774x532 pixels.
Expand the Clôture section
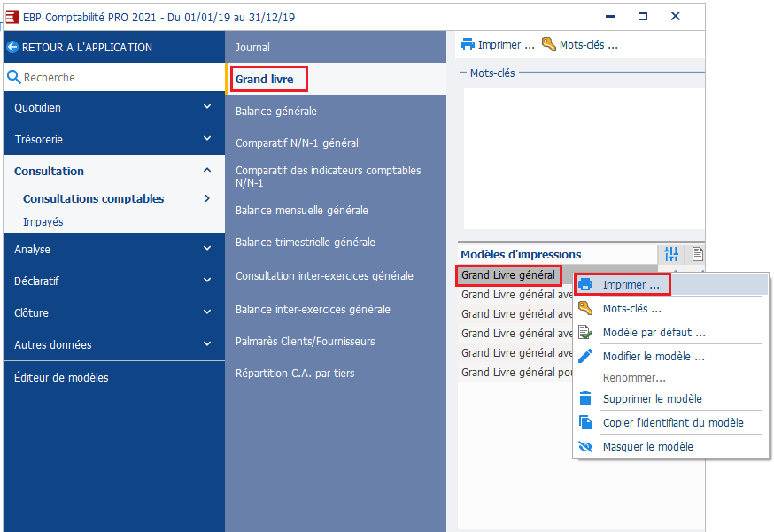coord(207,312)
